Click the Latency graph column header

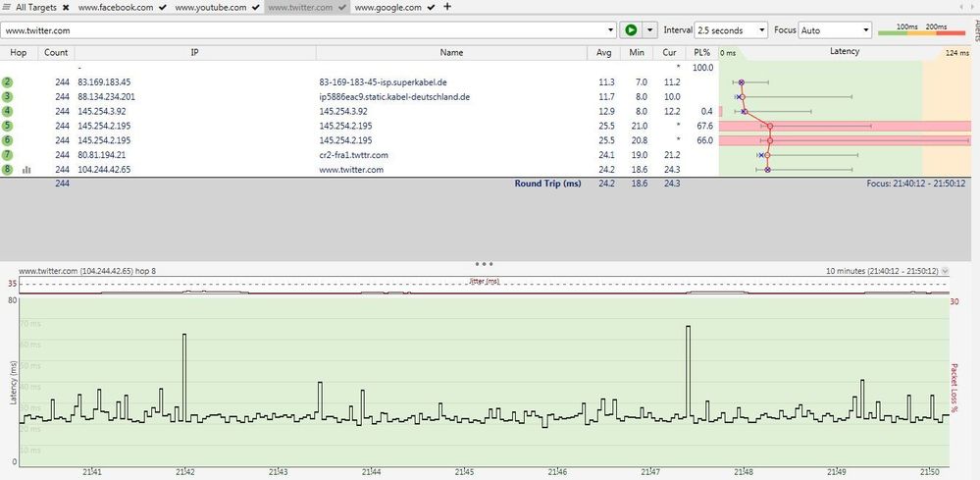coord(845,52)
